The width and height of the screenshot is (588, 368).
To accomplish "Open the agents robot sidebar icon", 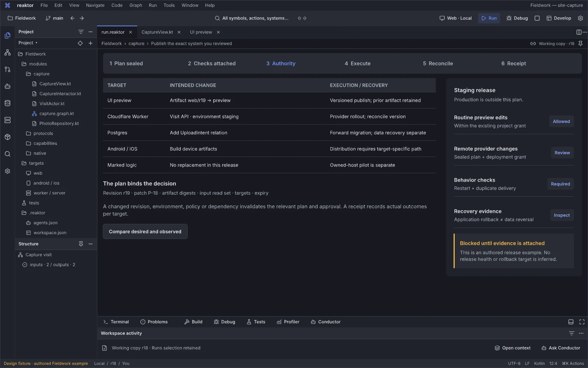I will pos(7,86).
